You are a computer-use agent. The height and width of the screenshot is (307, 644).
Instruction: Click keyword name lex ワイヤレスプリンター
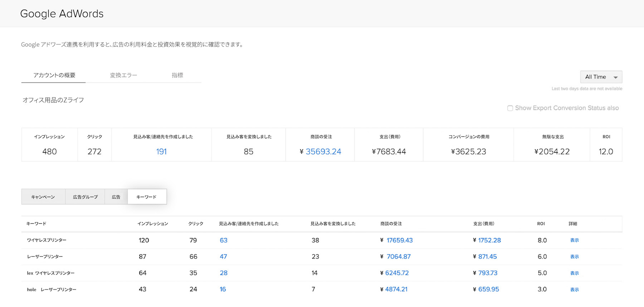click(51, 273)
